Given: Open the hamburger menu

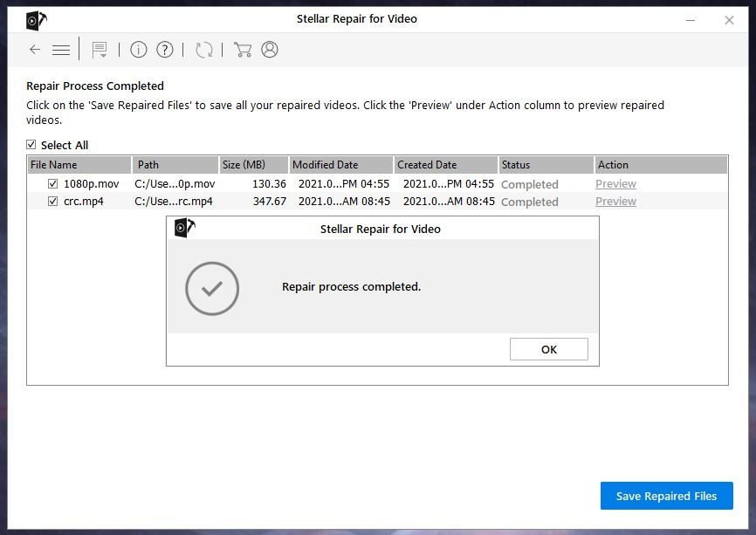Looking at the screenshot, I should point(61,50).
